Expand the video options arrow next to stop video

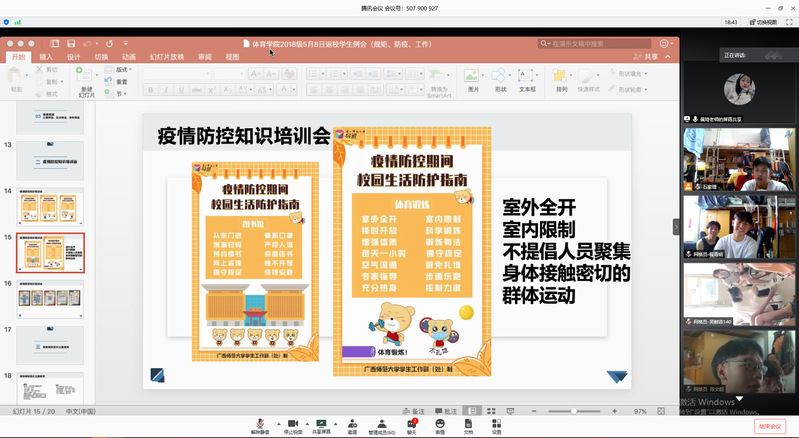click(x=307, y=424)
